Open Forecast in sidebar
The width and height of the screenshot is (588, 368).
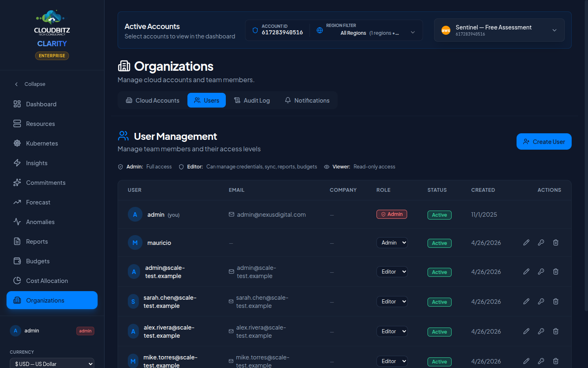(52, 202)
